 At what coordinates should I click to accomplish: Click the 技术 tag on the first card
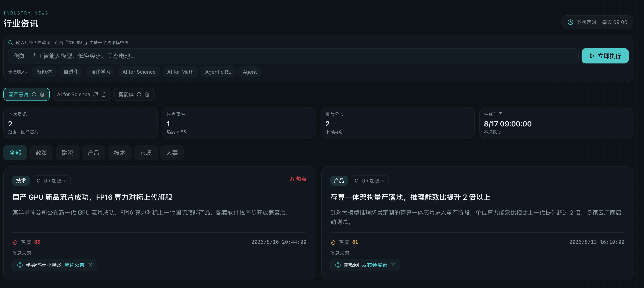click(21, 181)
